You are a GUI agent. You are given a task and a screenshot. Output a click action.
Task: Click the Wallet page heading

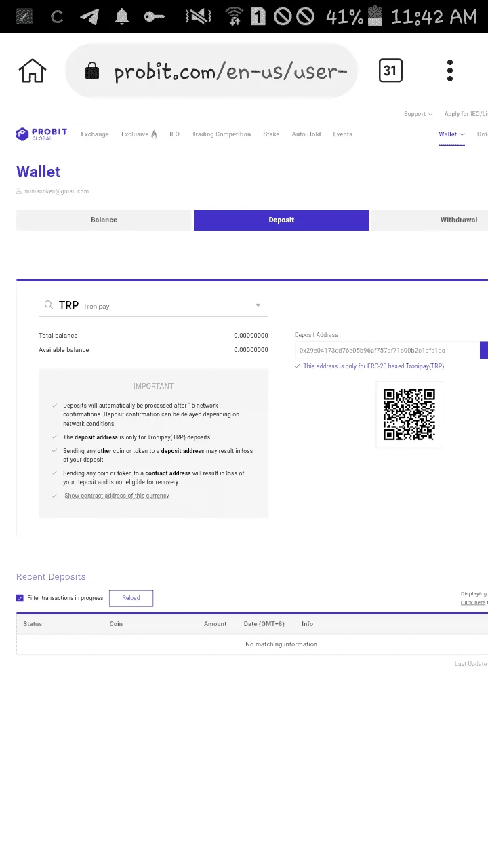[39, 172]
